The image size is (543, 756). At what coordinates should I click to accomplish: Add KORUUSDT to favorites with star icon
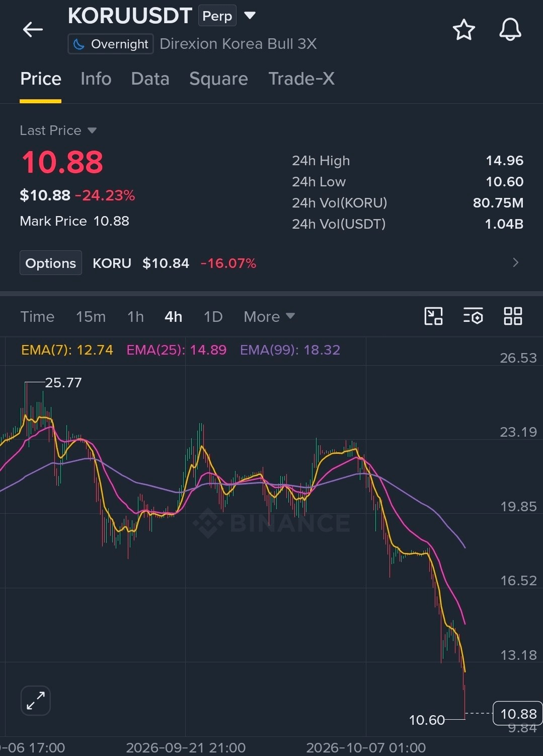[x=463, y=30]
